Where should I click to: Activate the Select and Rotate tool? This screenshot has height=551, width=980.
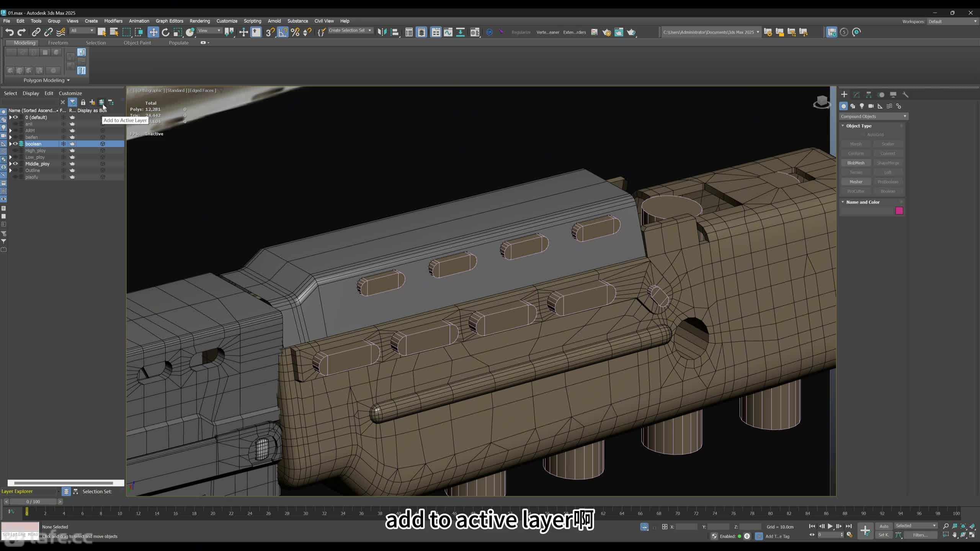pos(165,32)
